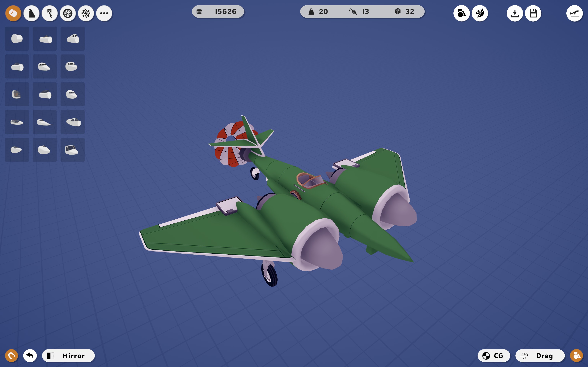588x367 pixels.
Task: Open the electrical gadgets category
Action: (86, 13)
